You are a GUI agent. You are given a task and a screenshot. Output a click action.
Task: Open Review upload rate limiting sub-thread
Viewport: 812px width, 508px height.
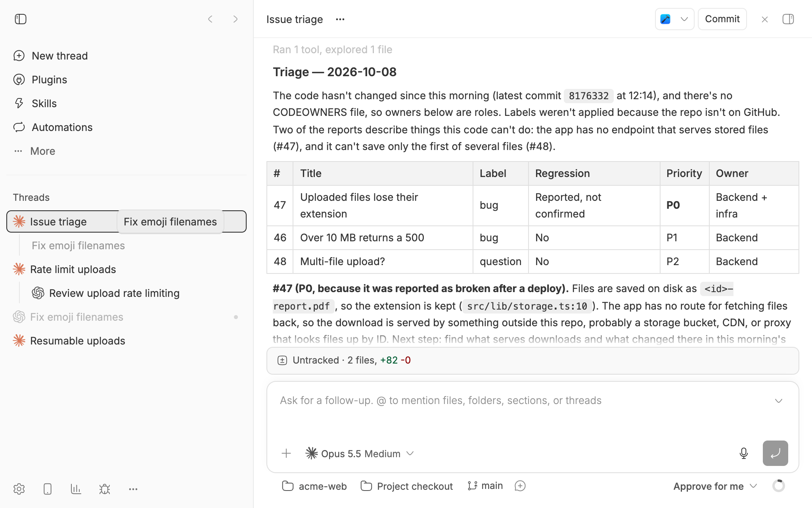pyautogui.click(x=114, y=293)
